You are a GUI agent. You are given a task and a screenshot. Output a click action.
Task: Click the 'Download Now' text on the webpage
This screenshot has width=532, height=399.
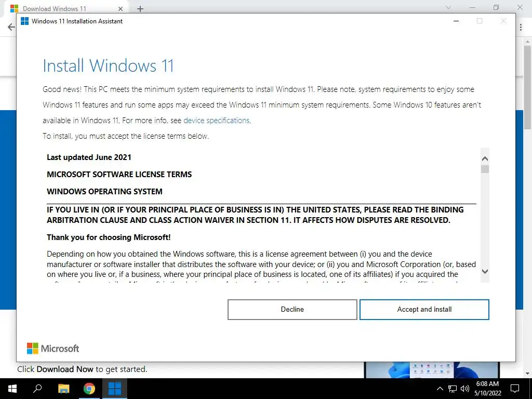(65, 369)
